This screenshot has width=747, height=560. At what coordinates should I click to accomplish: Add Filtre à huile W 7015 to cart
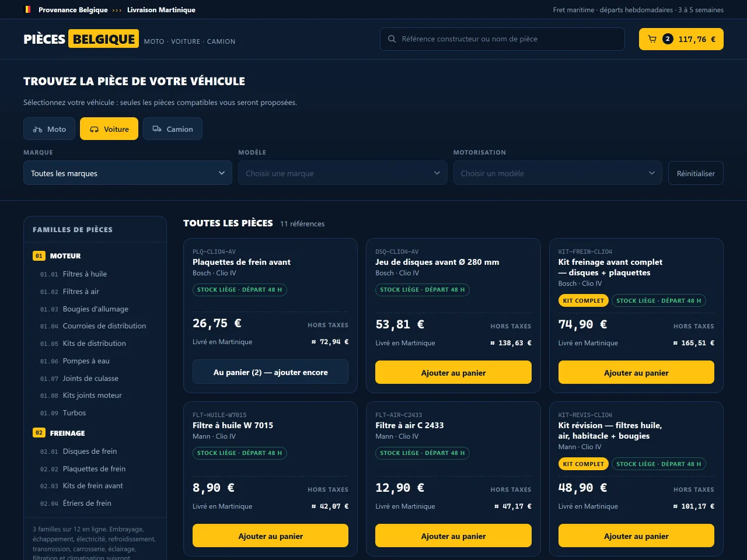click(x=270, y=536)
